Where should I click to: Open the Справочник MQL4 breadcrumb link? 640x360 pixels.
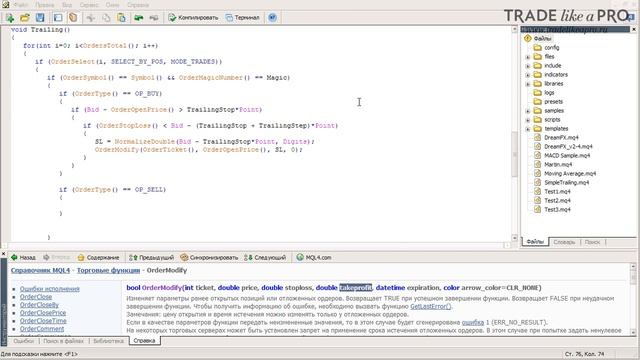point(40,270)
